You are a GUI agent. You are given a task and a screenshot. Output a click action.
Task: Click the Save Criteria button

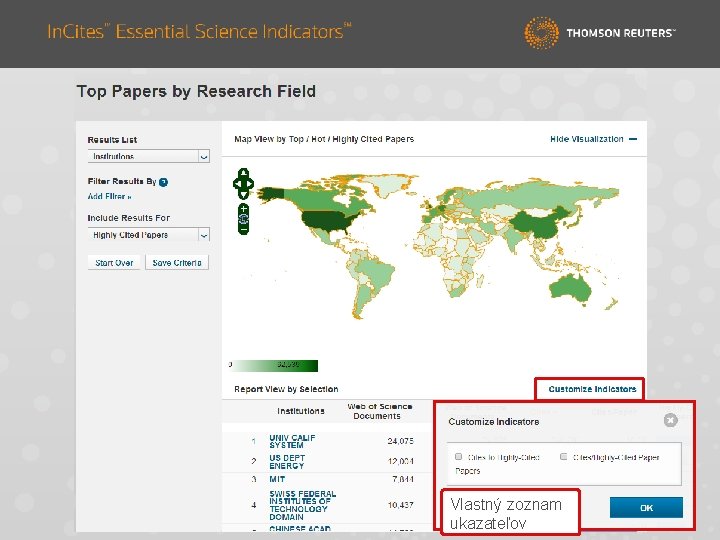(177, 263)
